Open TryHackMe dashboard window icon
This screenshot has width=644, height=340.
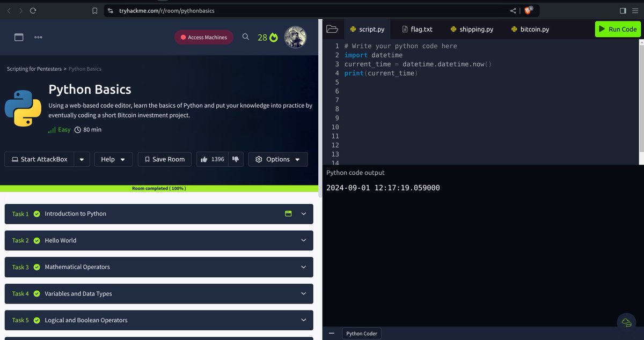click(x=19, y=37)
